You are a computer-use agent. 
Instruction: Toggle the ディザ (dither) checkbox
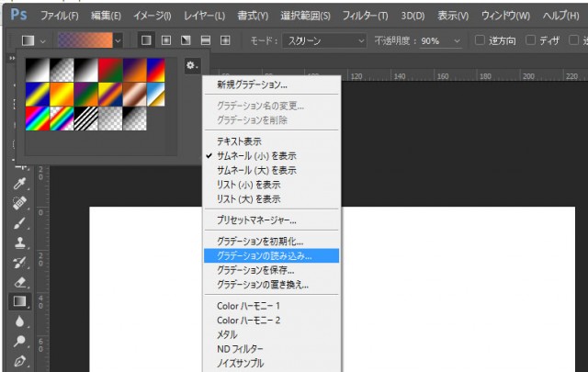[x=531, y=41]
